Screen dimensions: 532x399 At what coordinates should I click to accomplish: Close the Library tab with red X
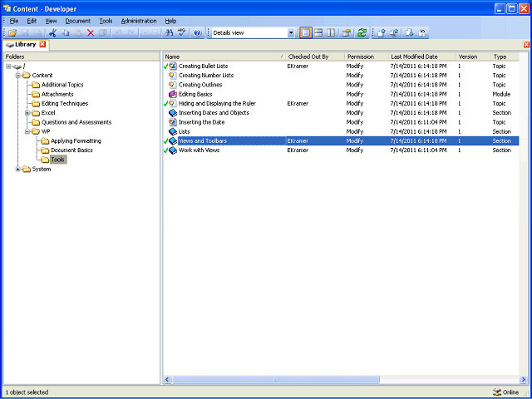[x=42, y=44]
